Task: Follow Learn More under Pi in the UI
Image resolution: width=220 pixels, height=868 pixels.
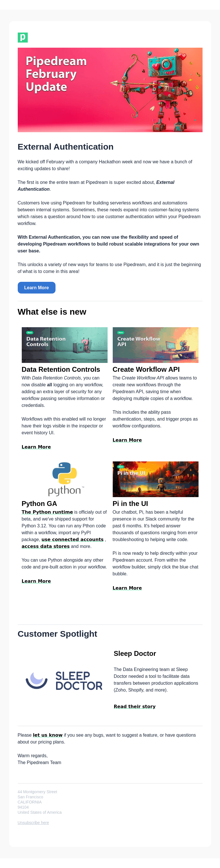Action: click(x=127, y=588)
